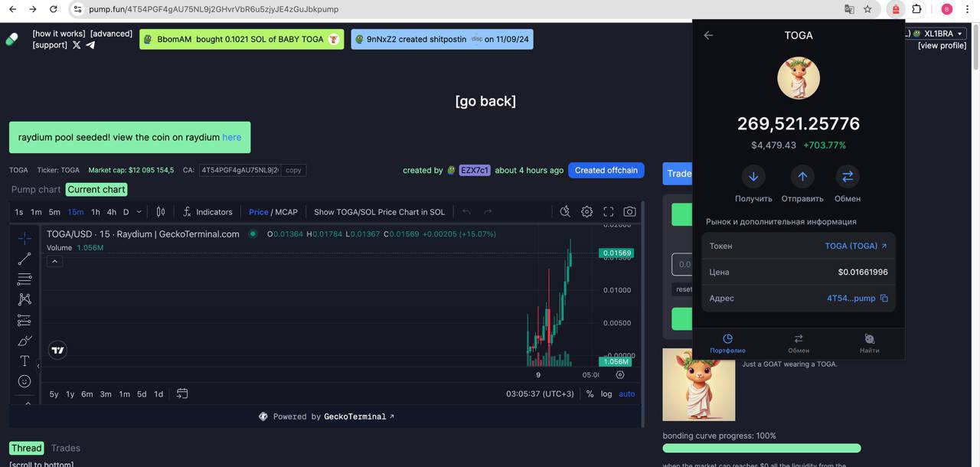Viewport: 980px width, 467px height.
Task: Open the Trades tab
Action: tap(66, 448)
